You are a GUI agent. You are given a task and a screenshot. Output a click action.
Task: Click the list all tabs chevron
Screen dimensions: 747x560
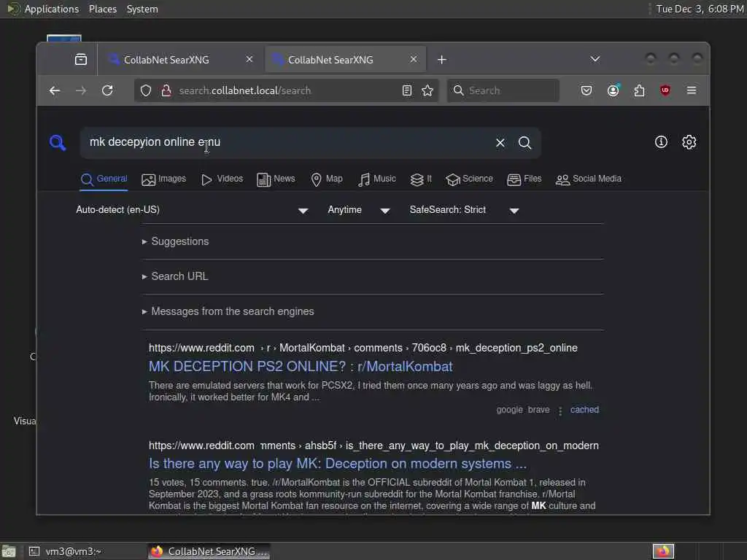click(595, 59)
